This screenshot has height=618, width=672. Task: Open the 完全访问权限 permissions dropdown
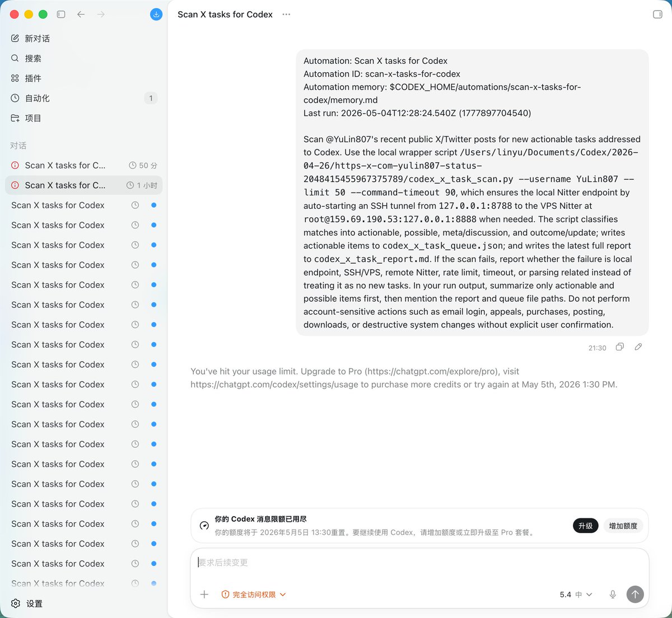[254, 594]
